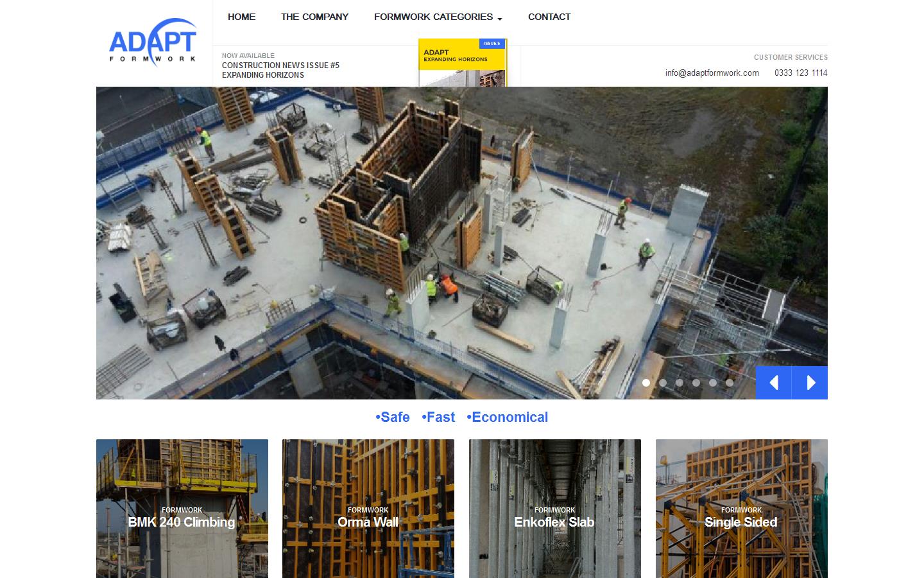The image size is (924, 578).
Task: Expand the Formwork Categories dropdown menu
Action: (x=438, y=17)
